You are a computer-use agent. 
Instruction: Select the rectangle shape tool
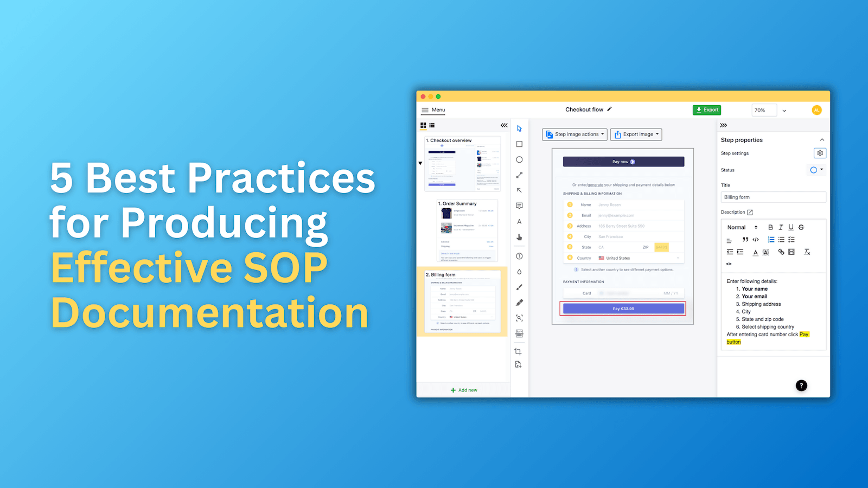point(519,144)
